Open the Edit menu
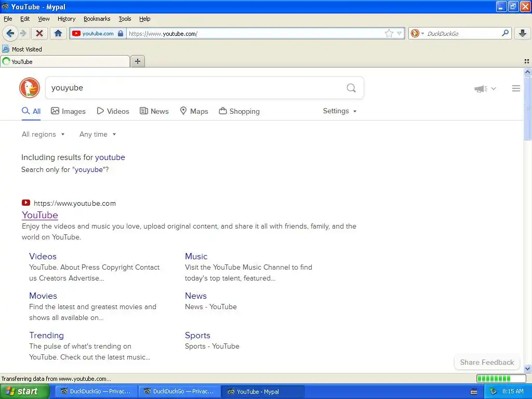Viewport: 532px width, 399px height. click(x=25, y=19)
